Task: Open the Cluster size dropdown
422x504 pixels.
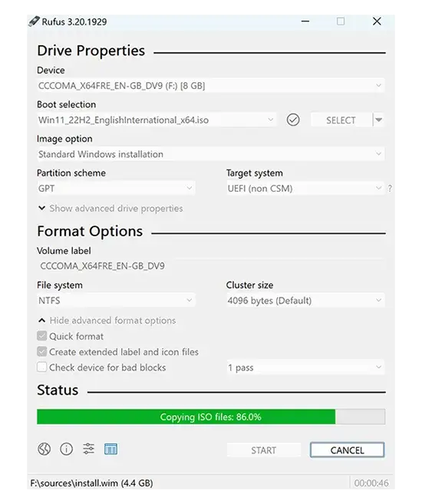Action: click(x=305, y=300)
